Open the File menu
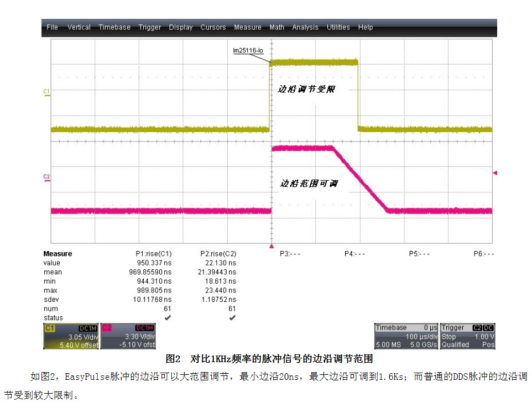The width and height of the screenshot is (532, 413). (x=52, y=27)
